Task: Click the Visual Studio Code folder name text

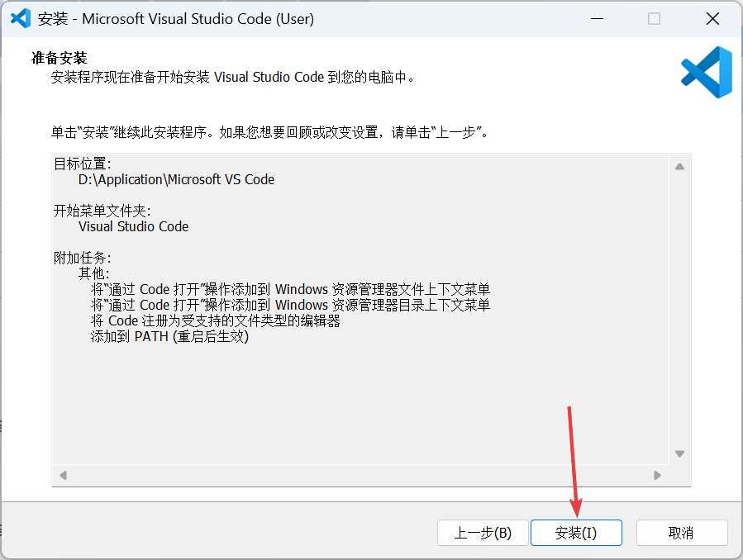Action: coord(133,226)
